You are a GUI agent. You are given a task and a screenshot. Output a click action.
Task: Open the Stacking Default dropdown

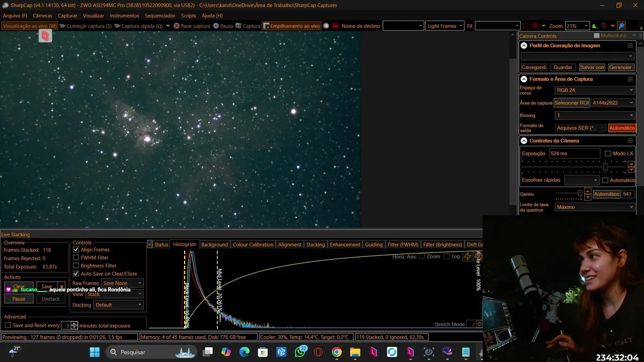[x=118, y=305]
